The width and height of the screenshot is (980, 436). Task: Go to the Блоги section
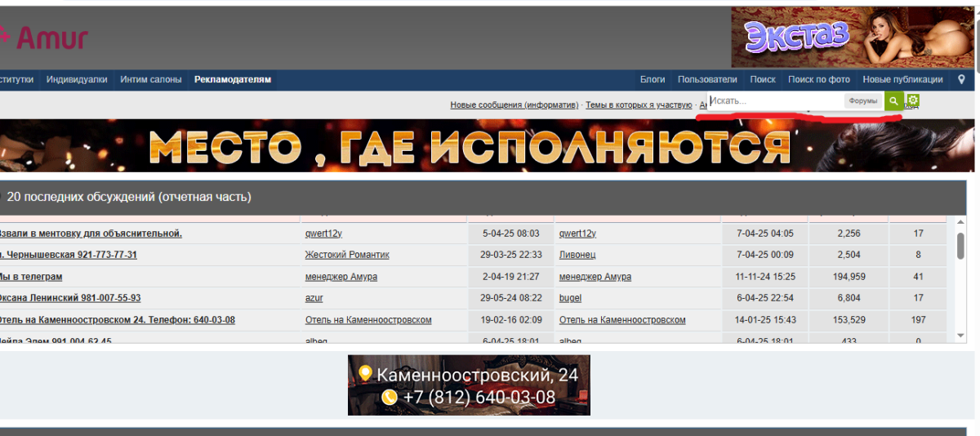[x=652, y=80]
